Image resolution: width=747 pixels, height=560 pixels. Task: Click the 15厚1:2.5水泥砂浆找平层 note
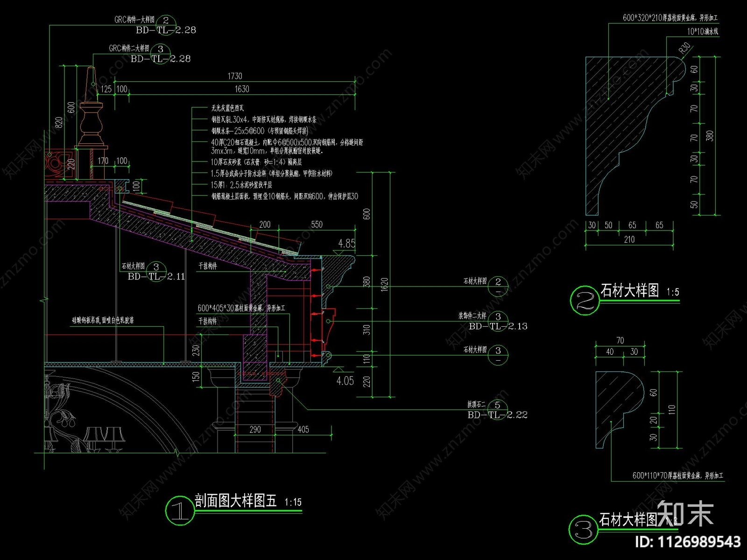241,185
